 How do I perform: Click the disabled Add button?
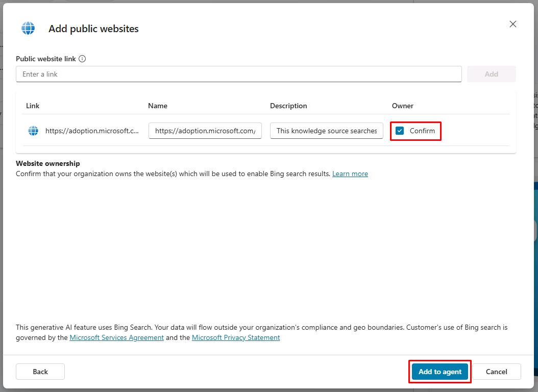[491, 74]
